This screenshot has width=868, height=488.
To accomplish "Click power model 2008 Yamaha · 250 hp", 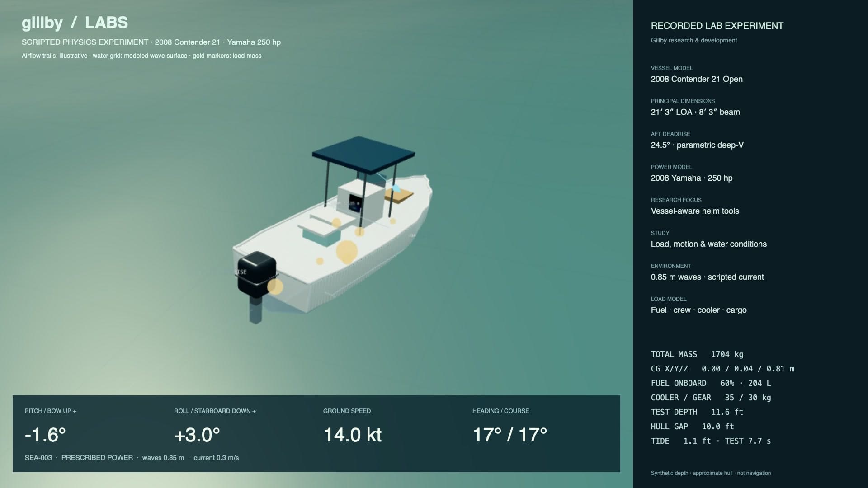I will click(x=692, y=178).
